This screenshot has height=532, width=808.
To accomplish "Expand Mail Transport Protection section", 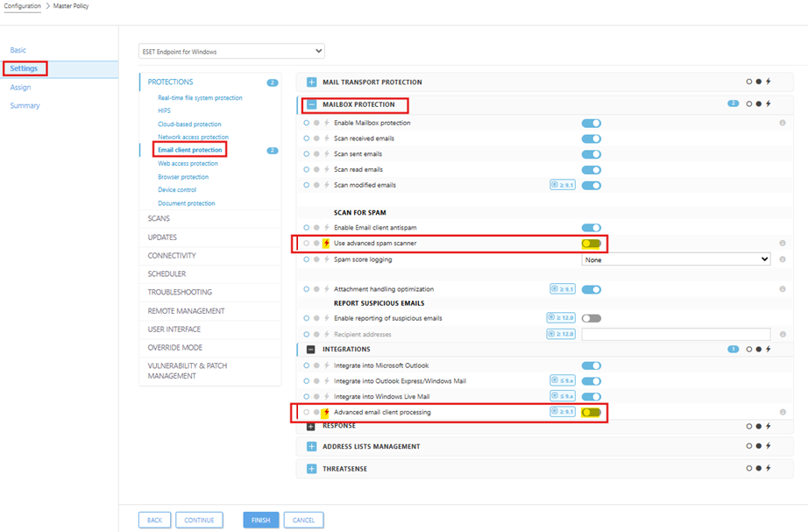I will 311,82.
